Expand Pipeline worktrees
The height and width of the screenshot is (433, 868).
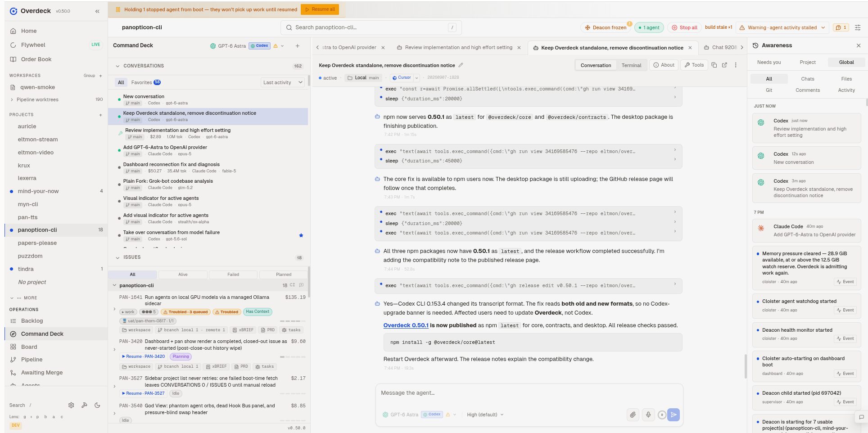(x=12, y=100)
